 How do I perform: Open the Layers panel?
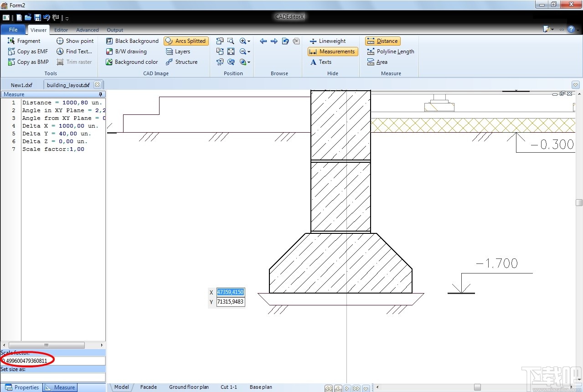178,52
